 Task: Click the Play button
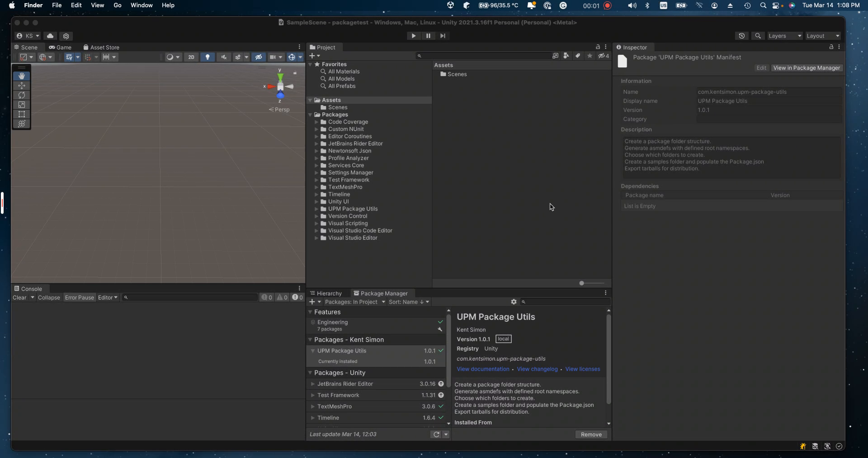[x=413, y=36]
